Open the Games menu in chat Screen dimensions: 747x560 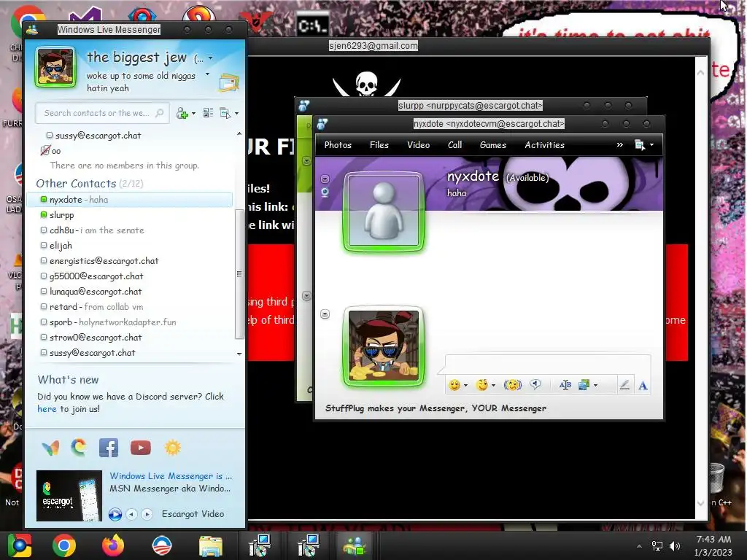(493, 145)
